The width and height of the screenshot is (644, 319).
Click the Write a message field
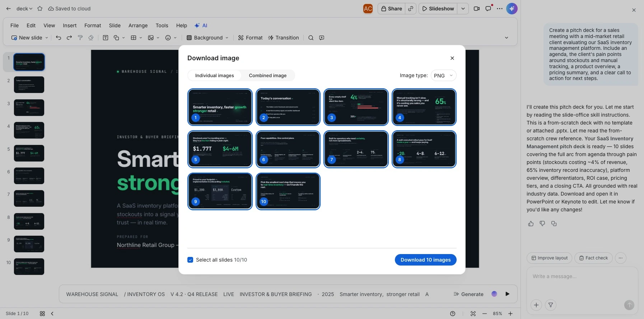pos(582,276)
